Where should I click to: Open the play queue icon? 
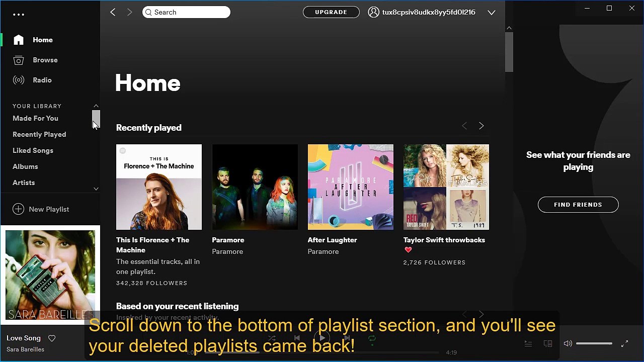[528, 343]
